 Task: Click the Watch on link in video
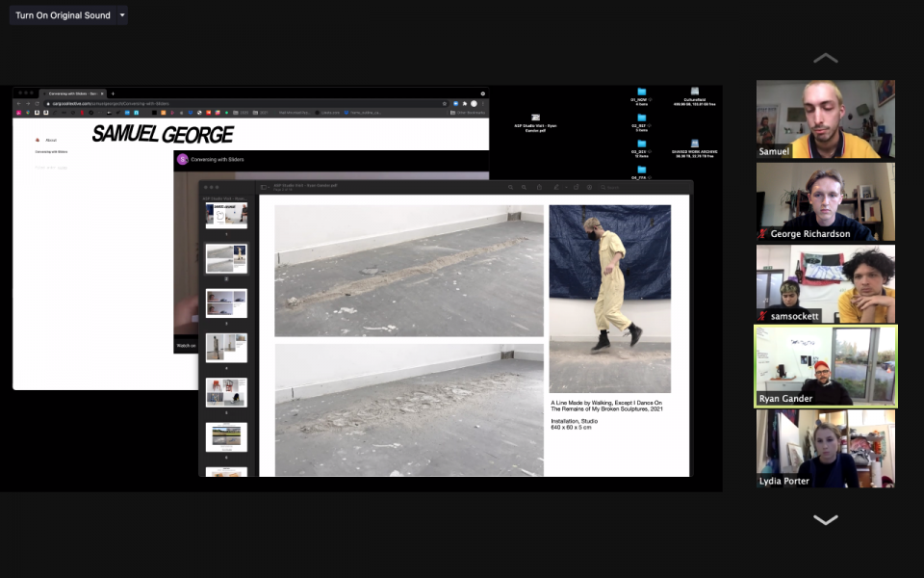click(x=186, y=346)
